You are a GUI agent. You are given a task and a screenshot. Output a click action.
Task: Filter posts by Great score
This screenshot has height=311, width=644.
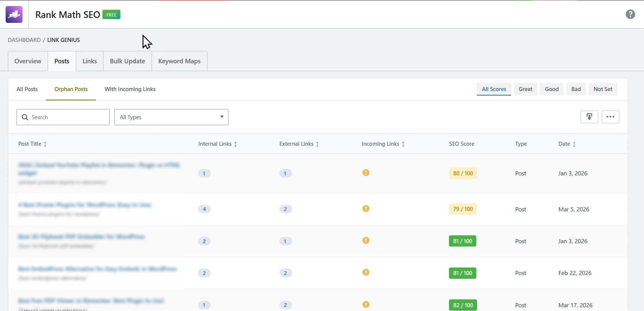525,89
